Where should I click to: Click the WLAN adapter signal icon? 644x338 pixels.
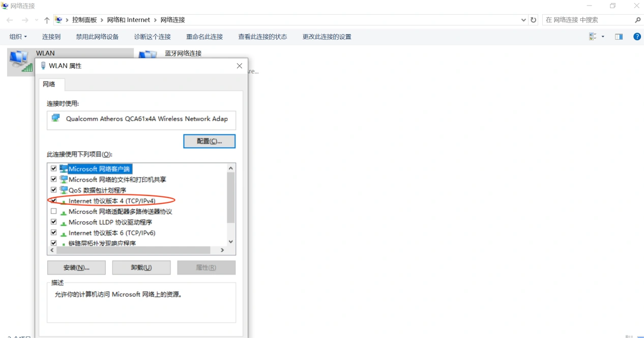coord(20,62)
